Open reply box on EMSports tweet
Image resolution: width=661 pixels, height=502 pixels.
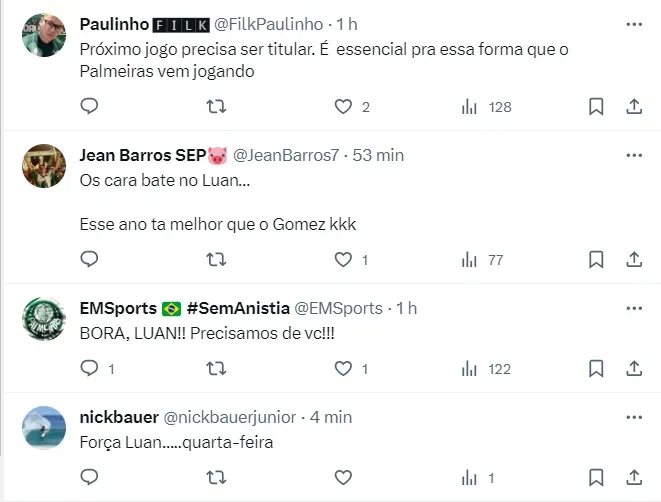[x=89, y=368]
